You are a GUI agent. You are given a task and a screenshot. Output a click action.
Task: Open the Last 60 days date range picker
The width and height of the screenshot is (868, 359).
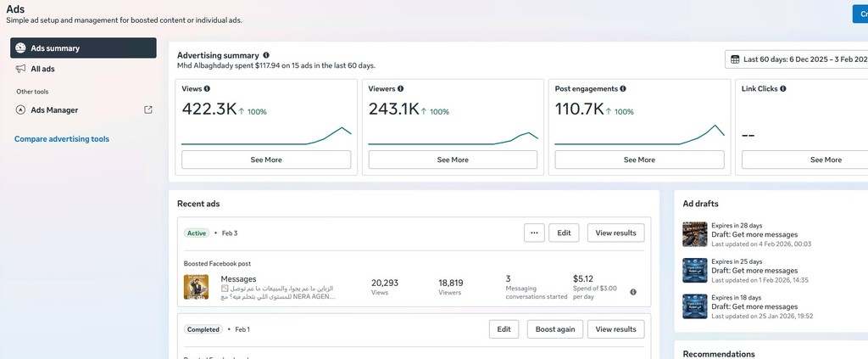797,59
